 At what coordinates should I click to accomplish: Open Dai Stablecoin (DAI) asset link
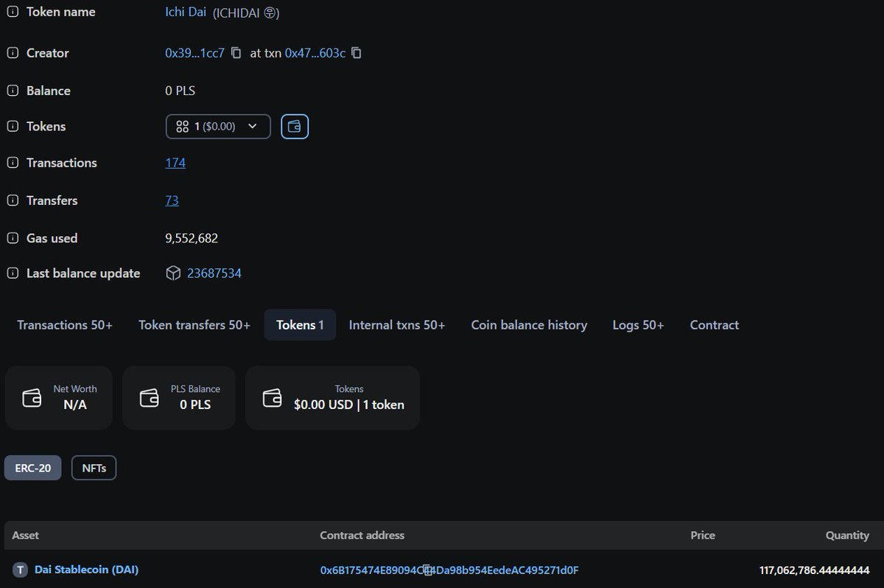click(x=86, y=570)
